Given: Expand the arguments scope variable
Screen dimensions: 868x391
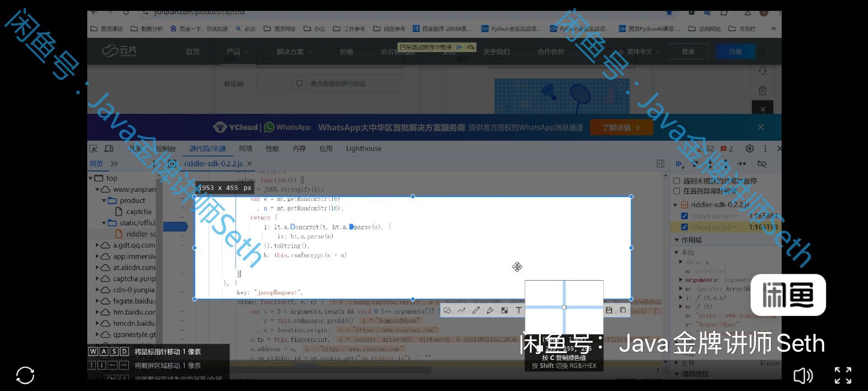Looking at the screenshot, I should [x=681, y=280].
